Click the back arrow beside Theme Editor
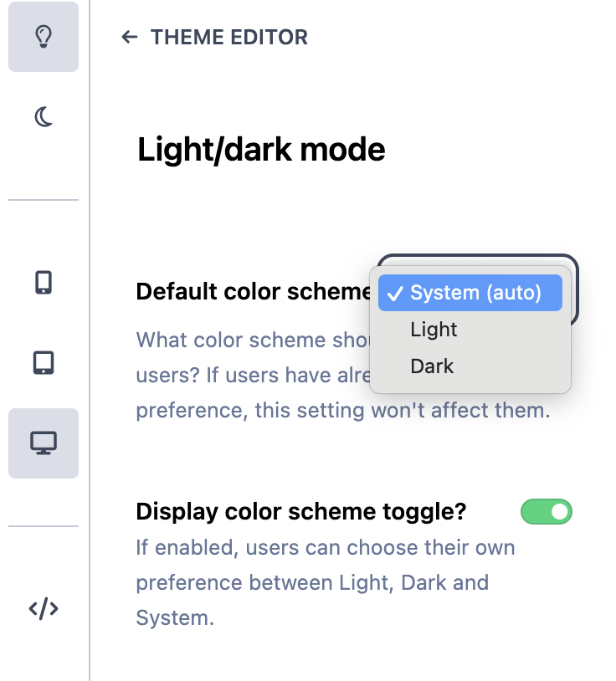 point(130,37)
